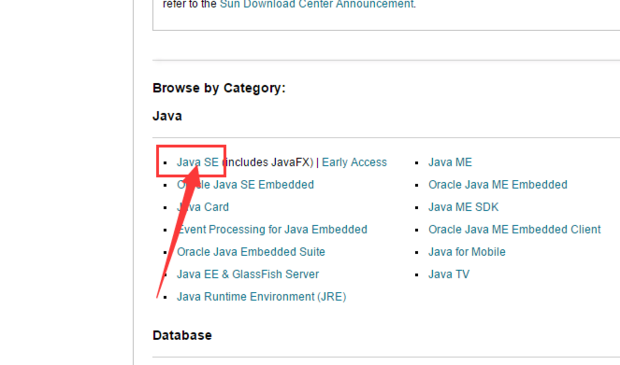Click the Java ME link
Viewport: 620px width, 365px height.
pos(450,162)
